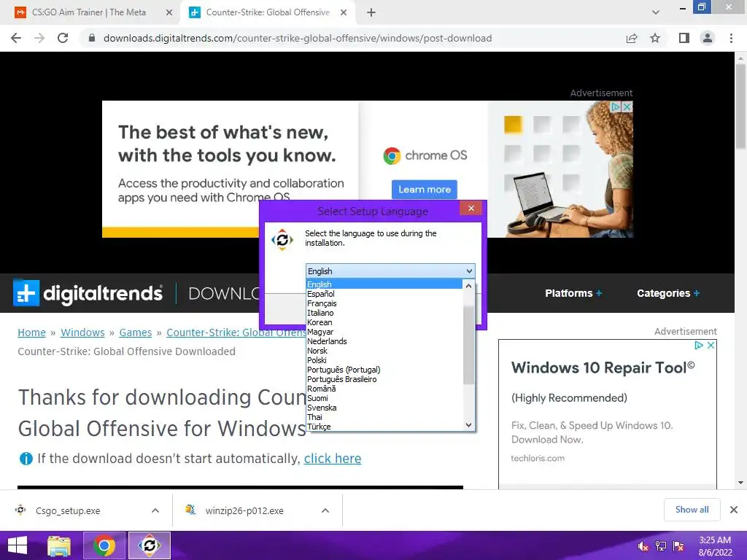Pick Svenska from the language list
The image size is (747, 560).
point(384,408)
